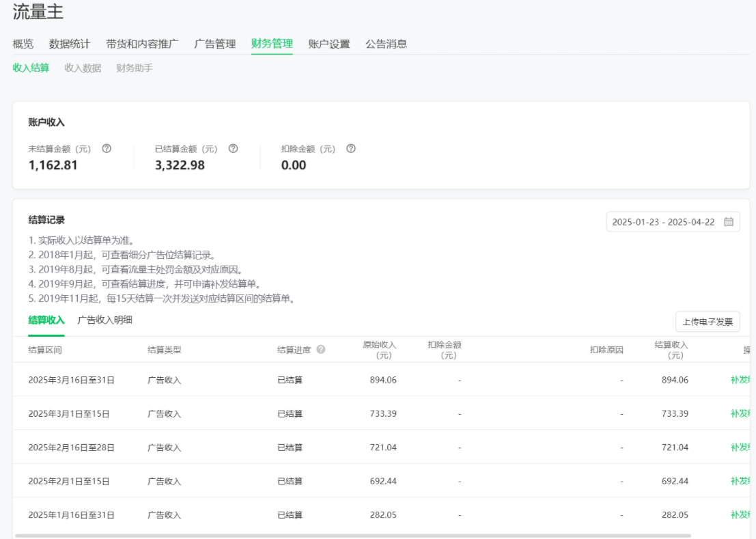Click unsettled amount 1,162.81
756x539 pixels.
pyautogui.click(x=53, y=165)
